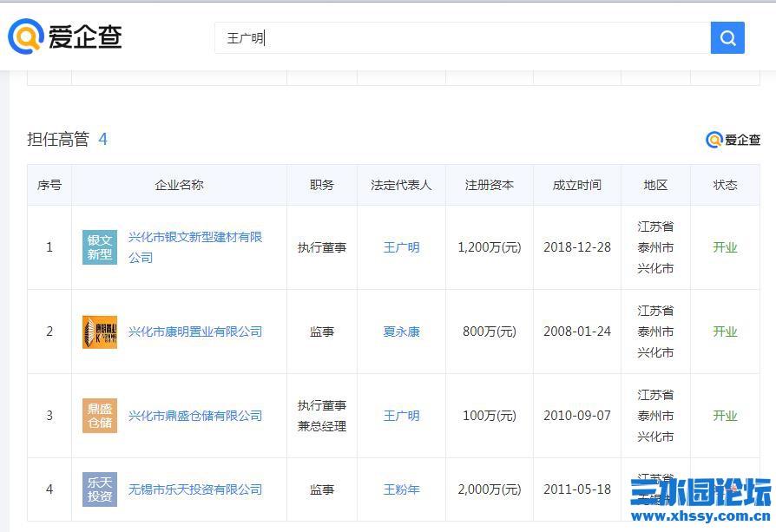The width and height of the screenshot is (776, 532).
Task: Open the 夏永康 legal representative link
Action: tap(401, 332)
